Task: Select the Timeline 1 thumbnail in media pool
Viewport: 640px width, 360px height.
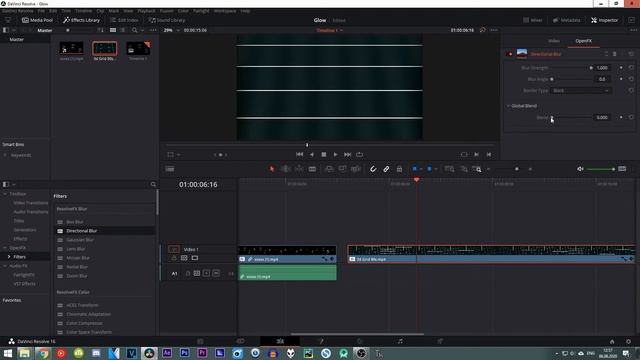Action: (138, 49)
